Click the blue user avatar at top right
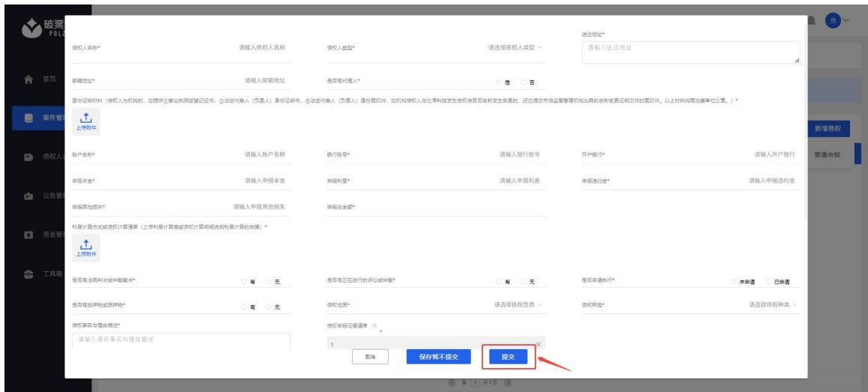Screen dimensions: 868x392 tap(833, 20)
